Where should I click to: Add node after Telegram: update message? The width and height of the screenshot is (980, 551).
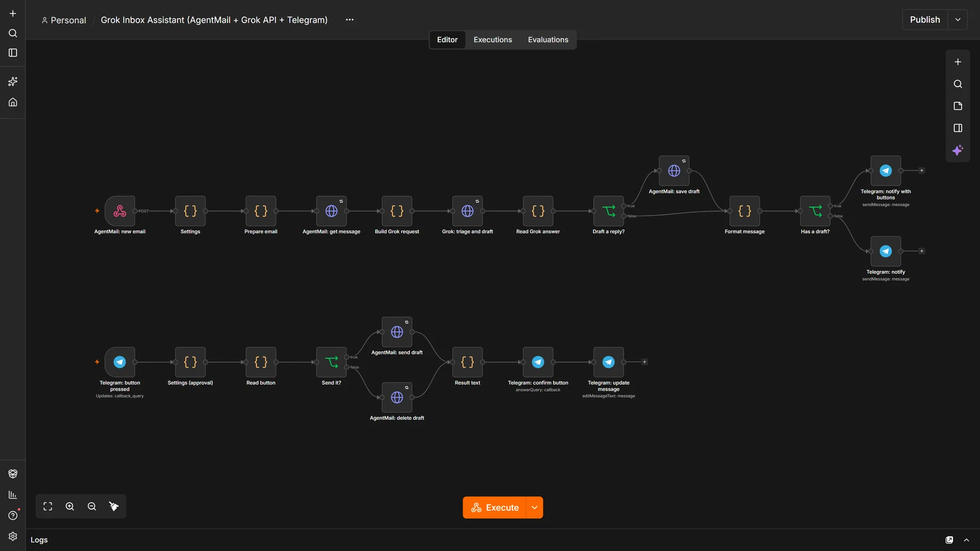644,362
